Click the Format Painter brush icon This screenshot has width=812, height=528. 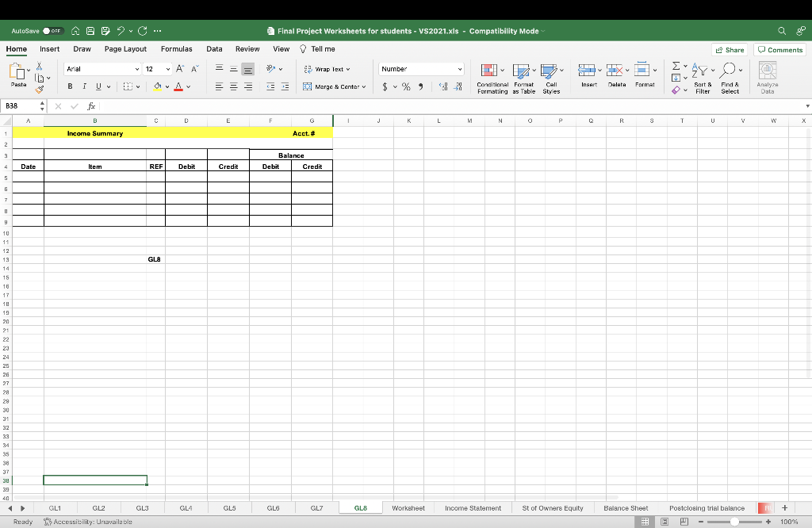click(x=40, y=90)
